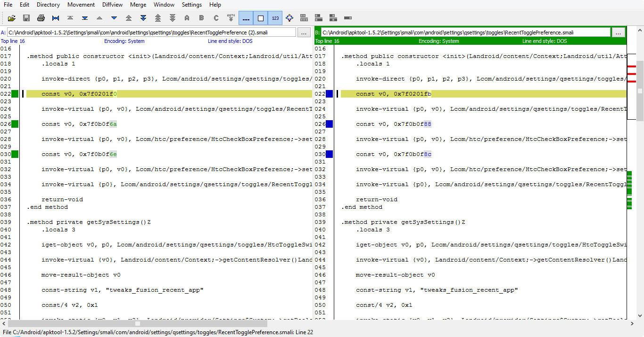Click the status bar file path text
644x337 pixels.
click(158, 332)
